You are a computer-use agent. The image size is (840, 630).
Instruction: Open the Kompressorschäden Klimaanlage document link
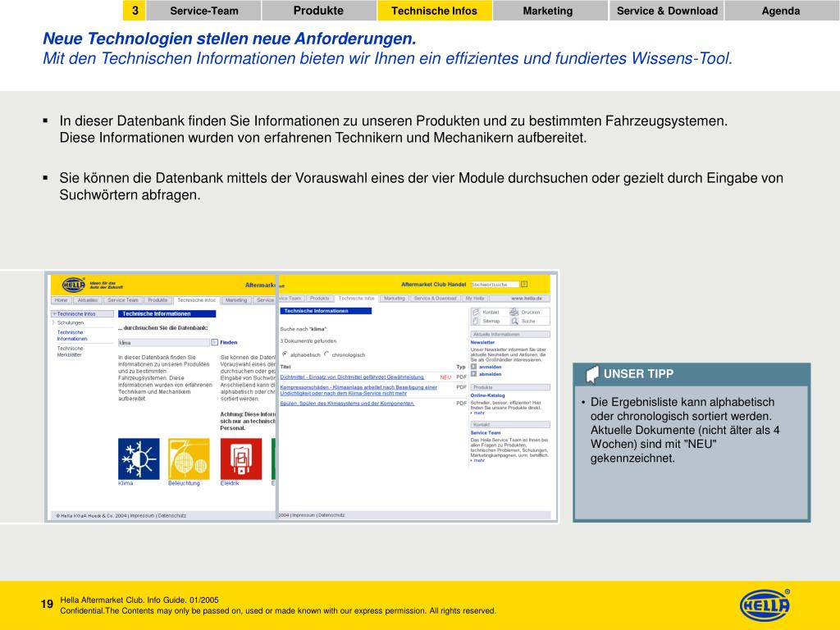358,390
